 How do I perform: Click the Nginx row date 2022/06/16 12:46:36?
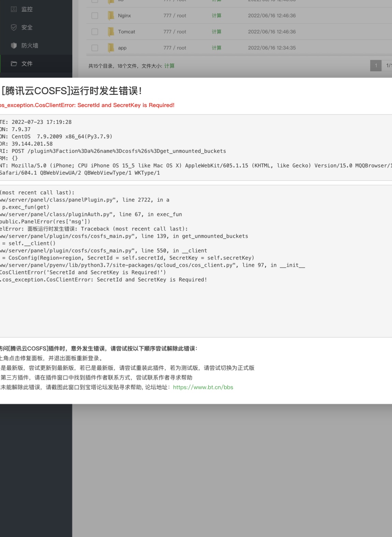coord(272,16)
